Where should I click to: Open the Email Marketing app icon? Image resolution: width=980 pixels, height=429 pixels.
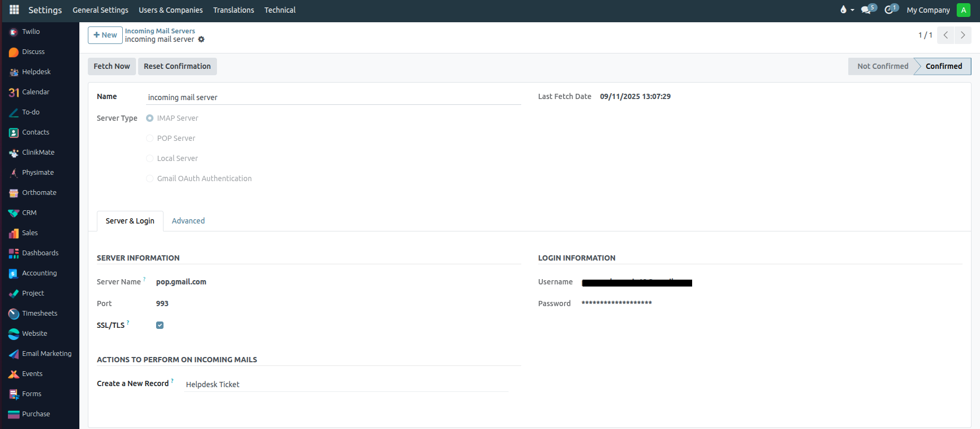[14, 354]
